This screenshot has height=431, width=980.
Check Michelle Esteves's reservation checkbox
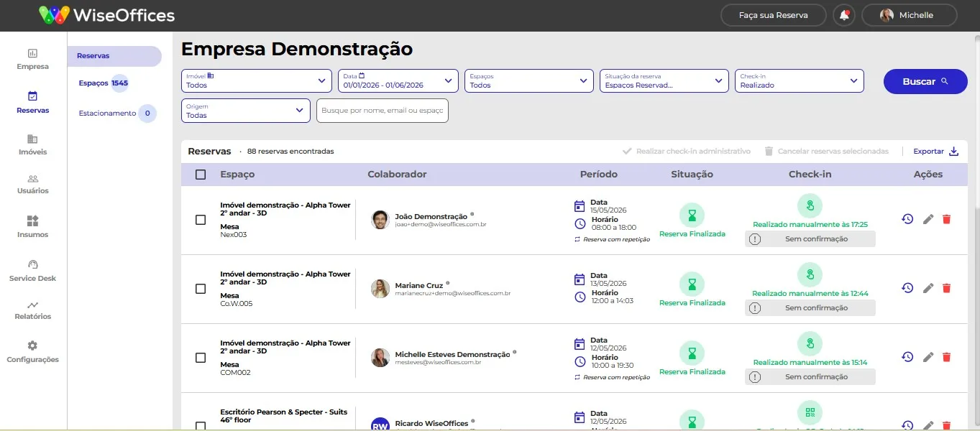(x=201, y=358)
